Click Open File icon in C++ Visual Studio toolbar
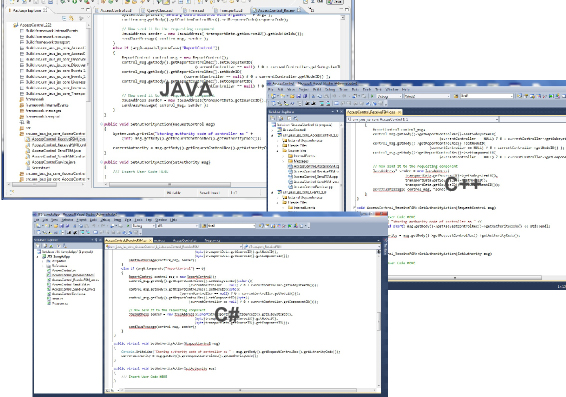This screenshot has width=566, height=397. click(292, 96)
